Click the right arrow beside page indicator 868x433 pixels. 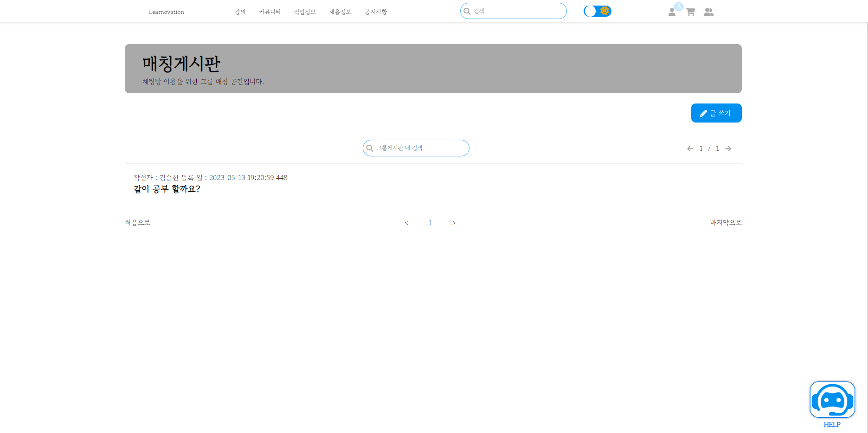click(728, 149)
